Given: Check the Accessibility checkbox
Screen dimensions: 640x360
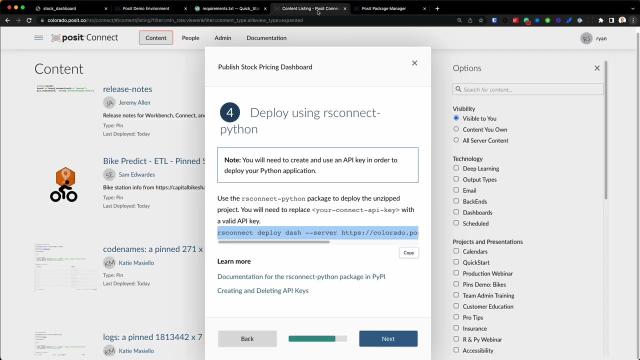Looking at the screenshot, I should [x=456, y=350].
